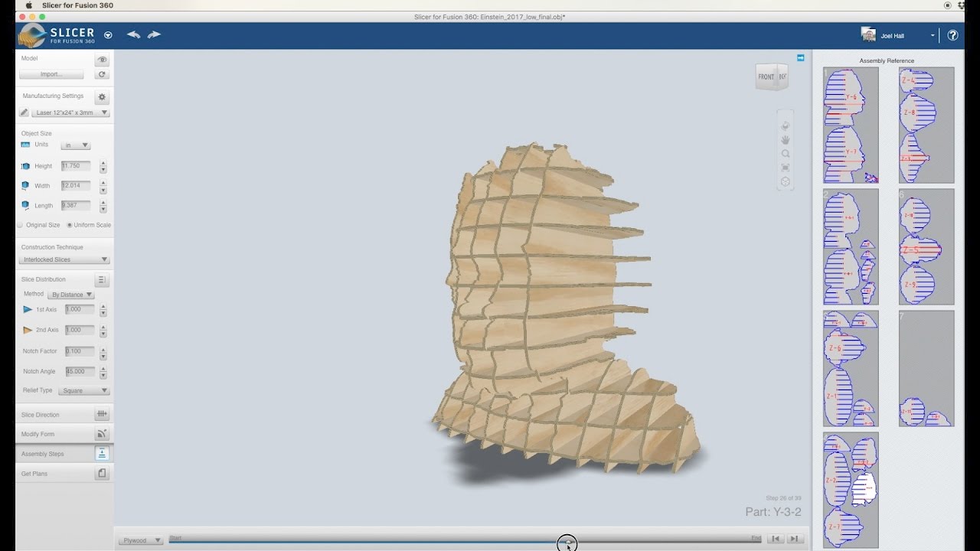980x551 pixels.
Task: Click the Width dimension icon
Action: (25, 185)
